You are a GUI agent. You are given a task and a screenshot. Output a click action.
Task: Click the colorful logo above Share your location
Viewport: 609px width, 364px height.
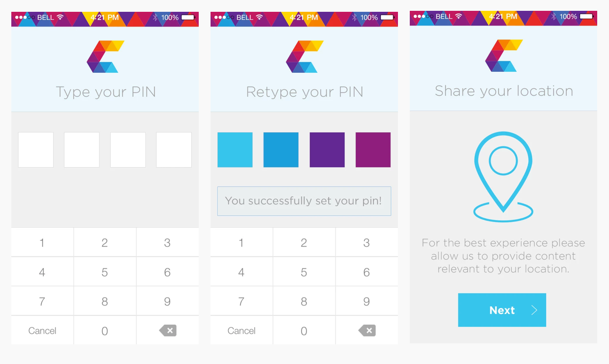coord(504,56)
